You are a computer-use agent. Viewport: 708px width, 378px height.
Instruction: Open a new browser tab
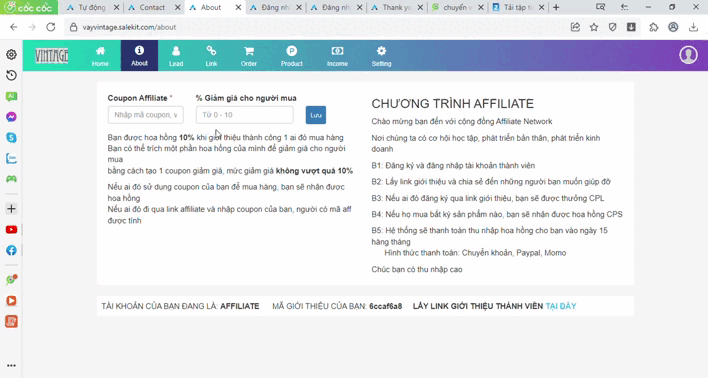(x=556, y=7)
